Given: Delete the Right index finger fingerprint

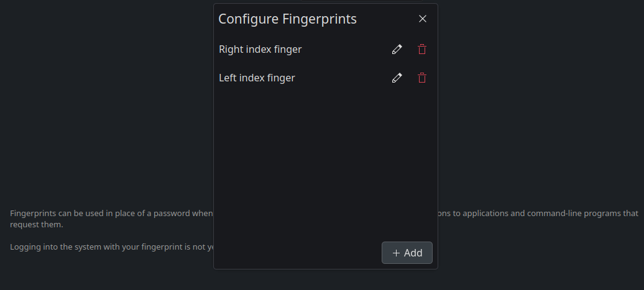Looking at the screenshot, I should (x=422, y=49).
